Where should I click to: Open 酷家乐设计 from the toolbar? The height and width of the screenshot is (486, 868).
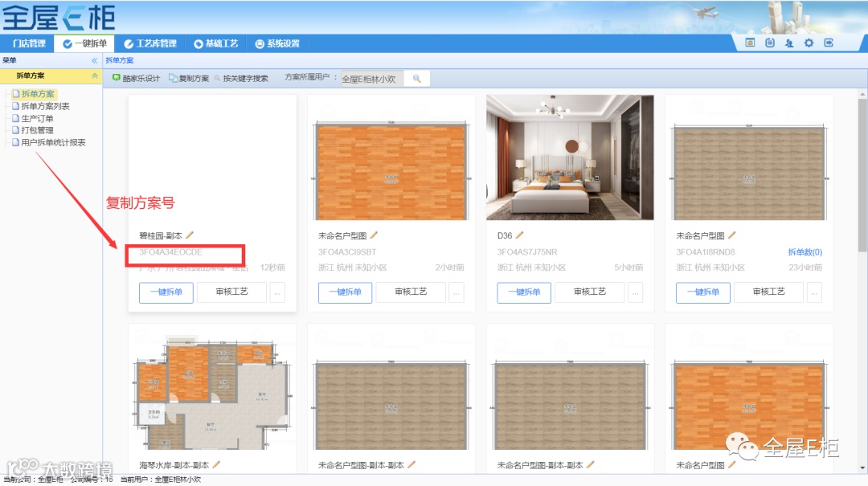point(136,78)
